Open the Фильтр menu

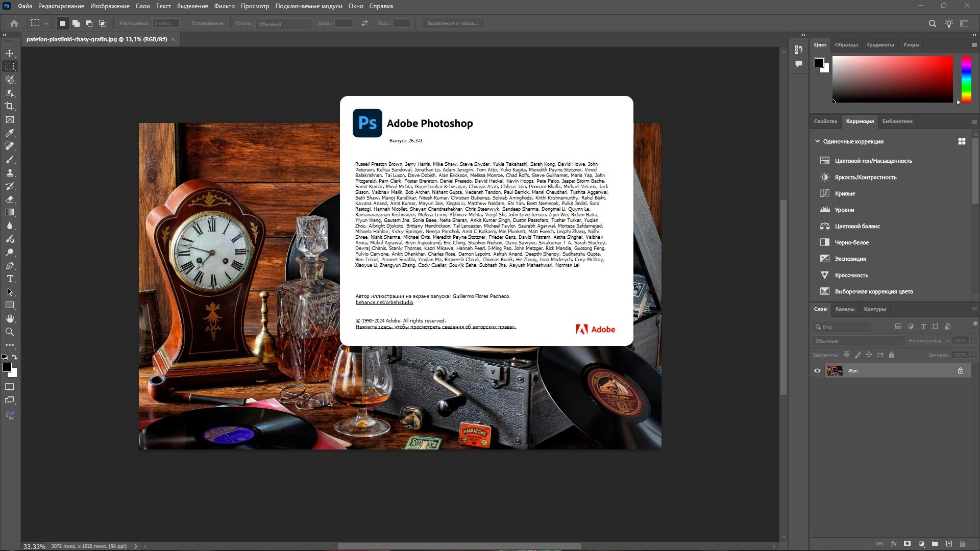click(224, 6)
